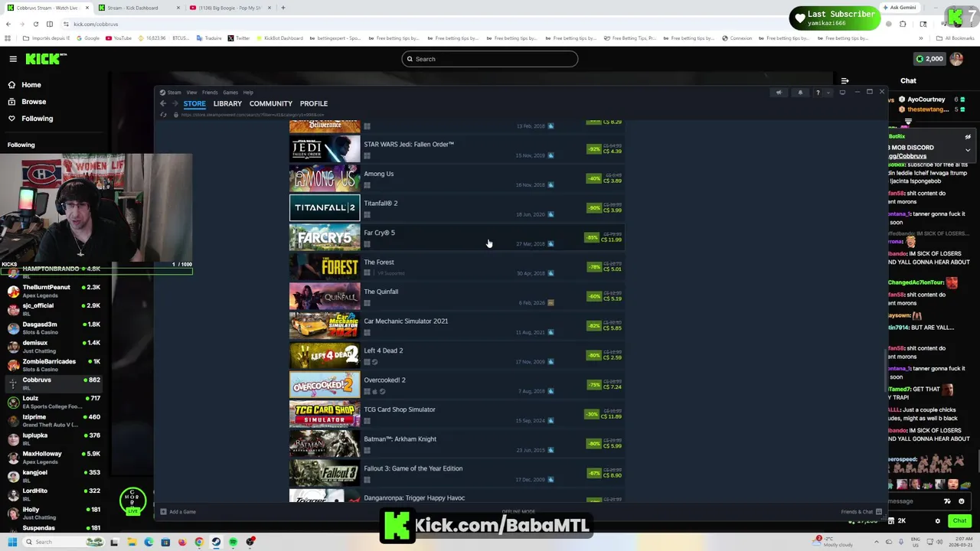This screenshot has height=551, width=980.
Task: Open the Windows Start menu
Action: 12,542
